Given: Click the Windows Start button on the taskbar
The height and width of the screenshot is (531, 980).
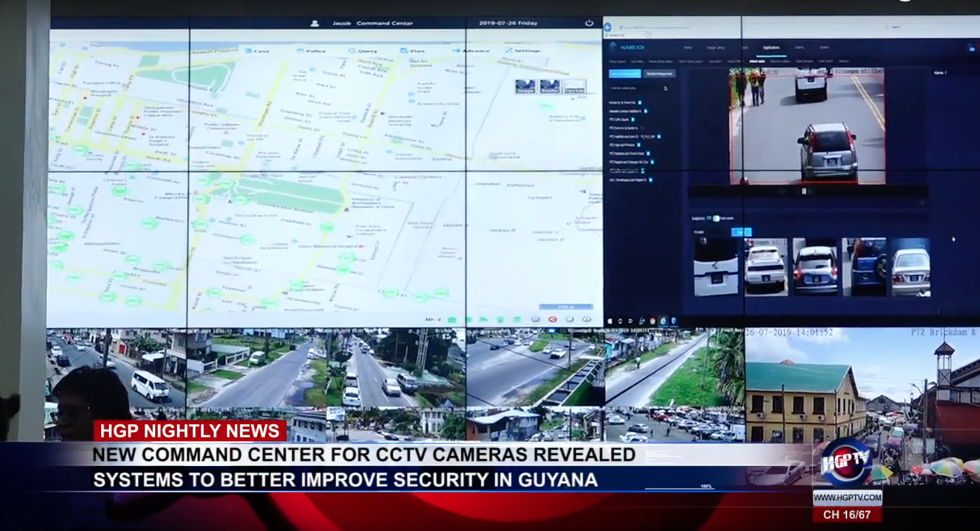Looking at the screenshot, I should click(611, 321).
